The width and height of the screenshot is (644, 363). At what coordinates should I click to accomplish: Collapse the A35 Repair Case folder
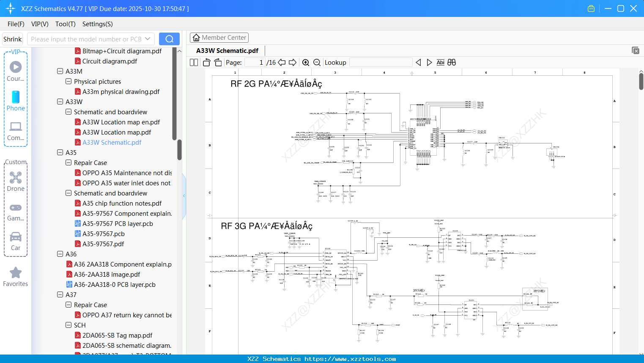click(68, 162)
